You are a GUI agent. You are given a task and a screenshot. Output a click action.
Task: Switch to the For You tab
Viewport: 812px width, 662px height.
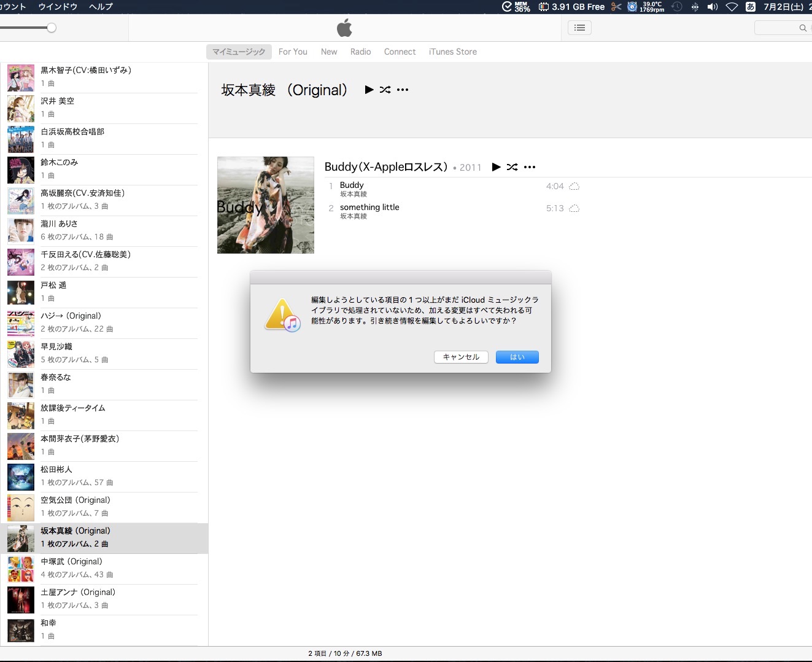tap(293, 52)
